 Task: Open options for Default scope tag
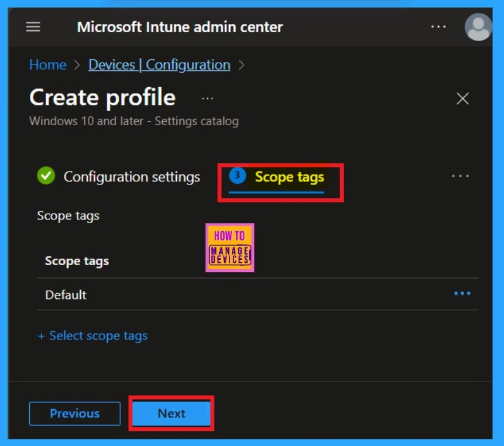click(x=462, y=293)
